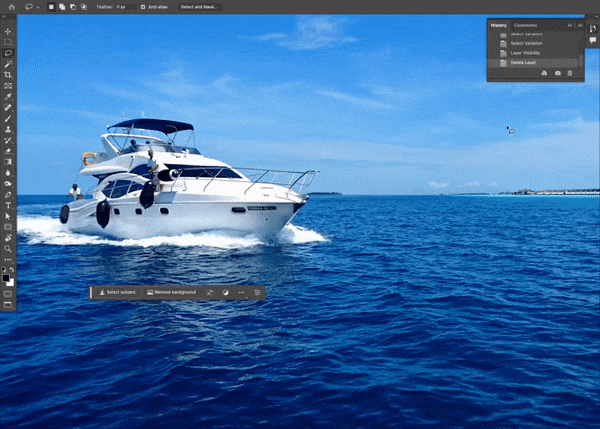This screenshot has width=600, height=429.
Task: Create a new history snapshot
Action: (x=558, y=73)
